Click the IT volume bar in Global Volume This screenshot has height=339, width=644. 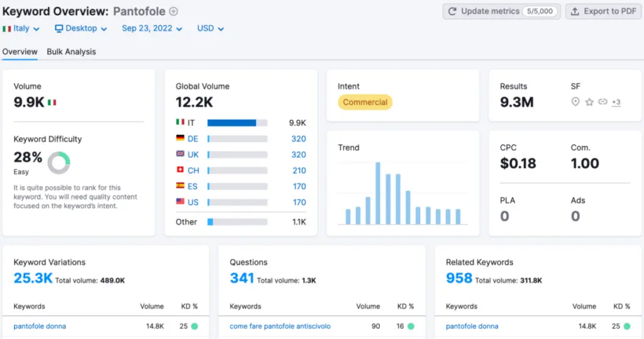(232, 123)
